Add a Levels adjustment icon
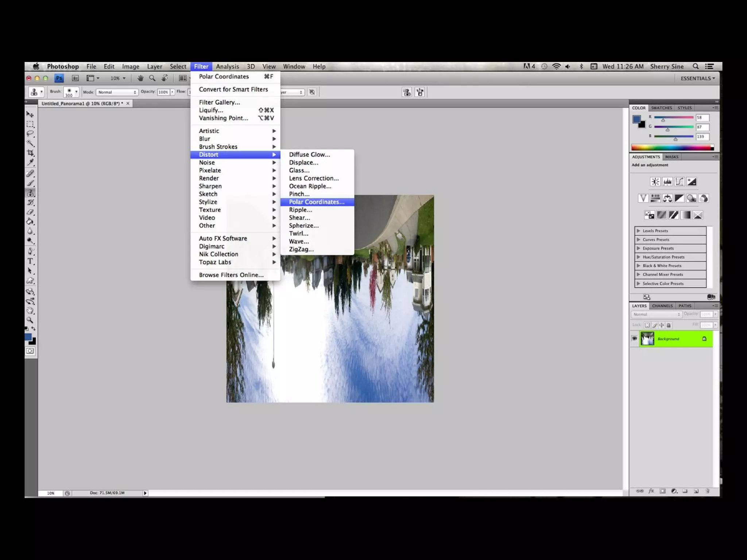The image size is (747, 560). (x=667, y=182)
